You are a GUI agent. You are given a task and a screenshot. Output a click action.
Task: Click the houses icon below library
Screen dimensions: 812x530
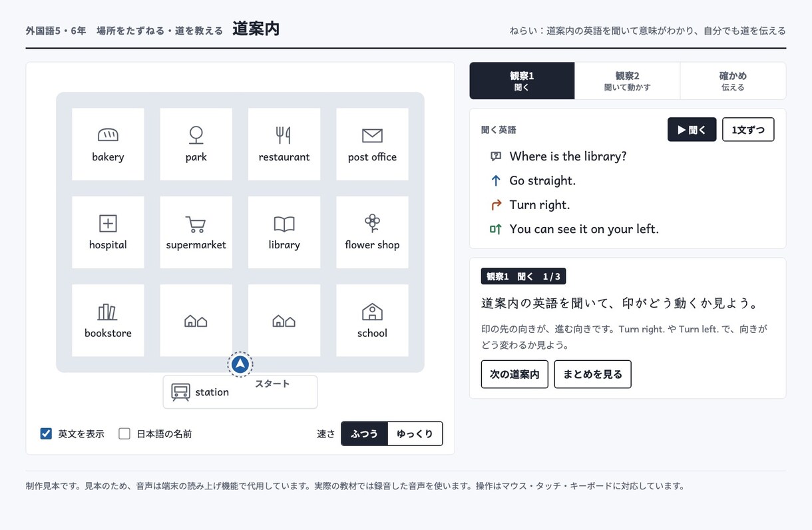pyautogui.click(x=284, y=321)
